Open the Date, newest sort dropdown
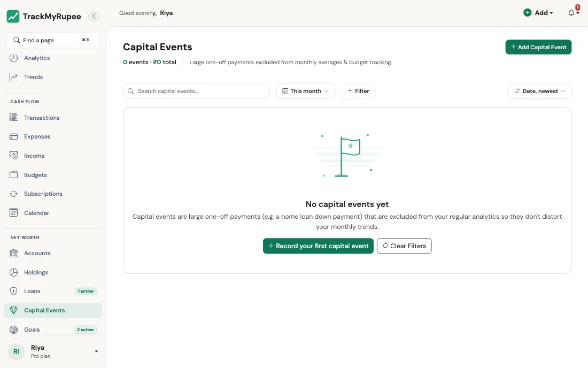Image resolution: width=588 pixels, height=368 pixels. coord(540,91)
